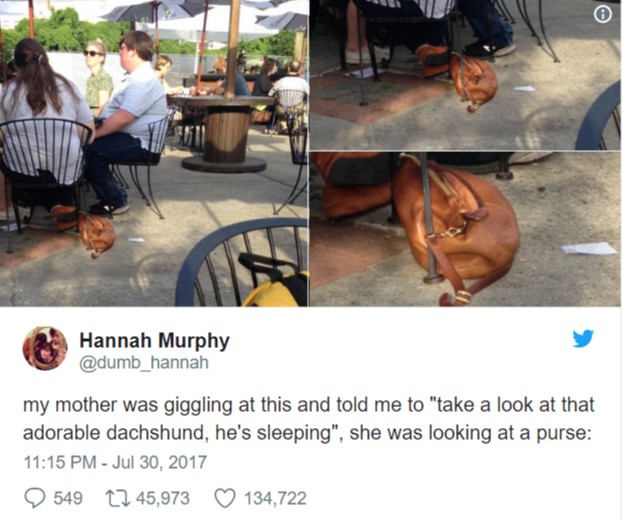Open the Hannah Murphy profile name link
The height and width of the screenshot is (520, 622).
pos(154,340)
